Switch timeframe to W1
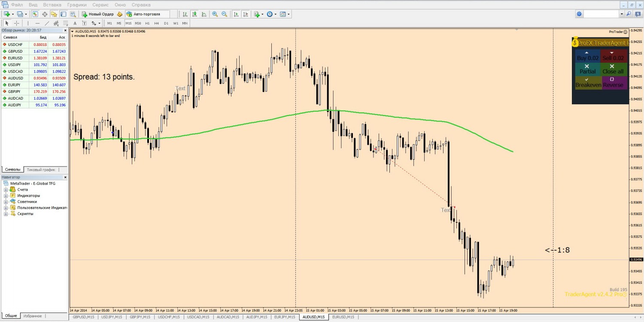The image size is (644, 322). click(176, 23)
